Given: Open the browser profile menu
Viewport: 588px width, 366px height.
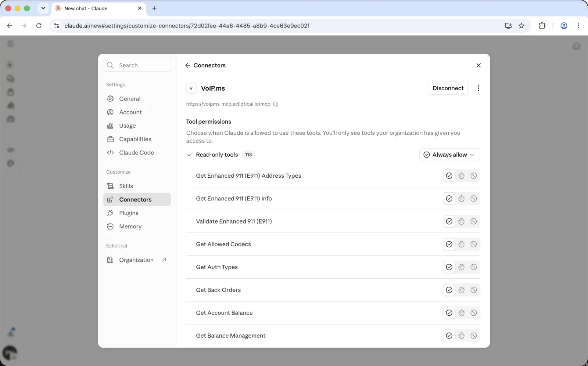Looking at the screenshot, I should pyautogui.click(x=564, y=26).
